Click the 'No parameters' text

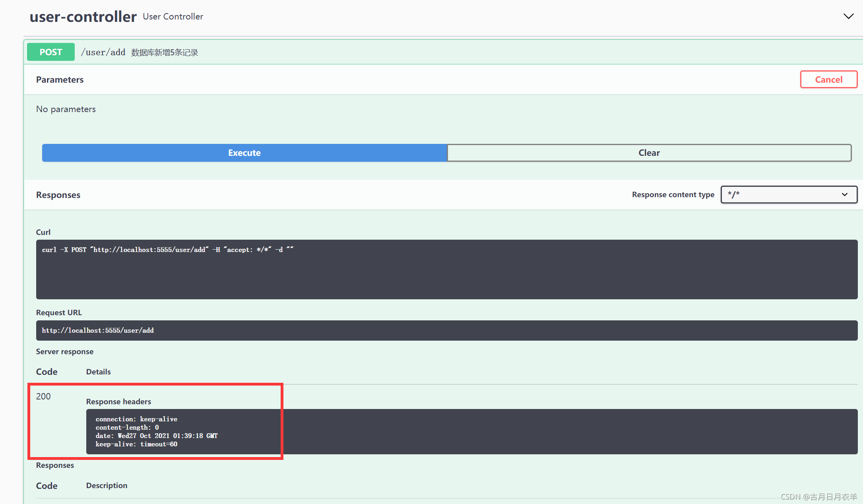[x=66, y=109]
